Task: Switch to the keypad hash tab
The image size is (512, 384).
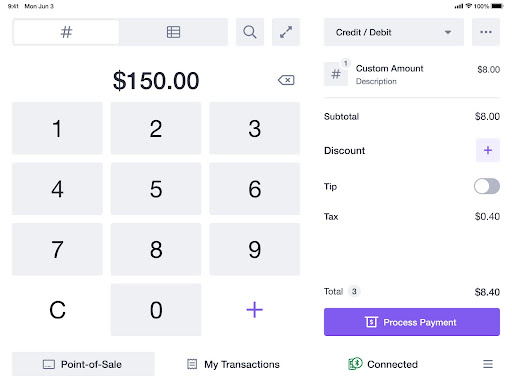Action: pos(66,32)
